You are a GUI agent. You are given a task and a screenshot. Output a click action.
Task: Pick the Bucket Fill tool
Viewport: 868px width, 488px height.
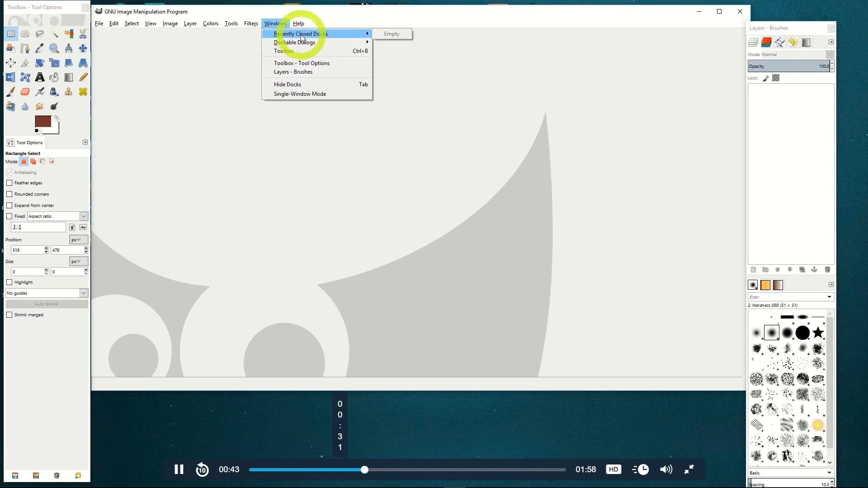click(x=54, y=77)
